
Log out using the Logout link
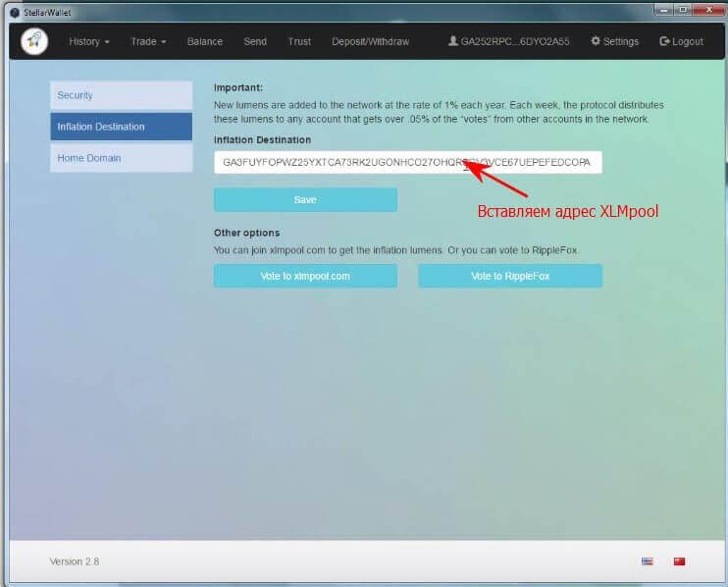pyautogui.click(x=682, y=42)
